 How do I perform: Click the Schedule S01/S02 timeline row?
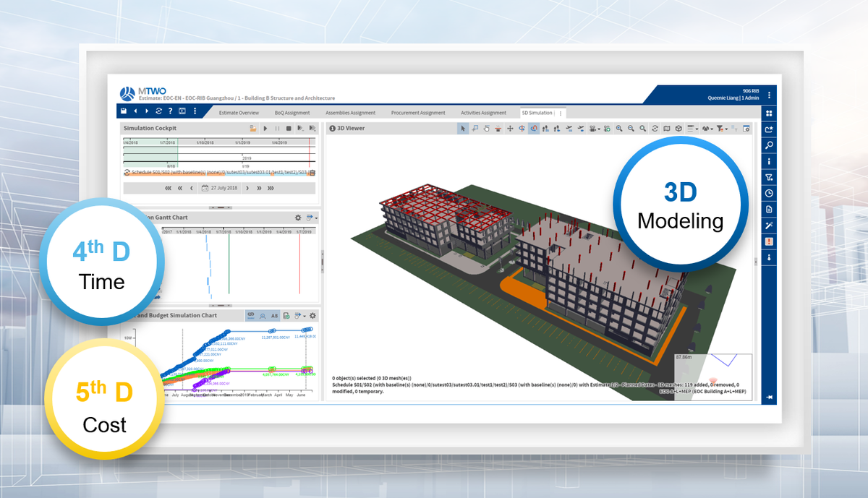click(x=219, y=173)
